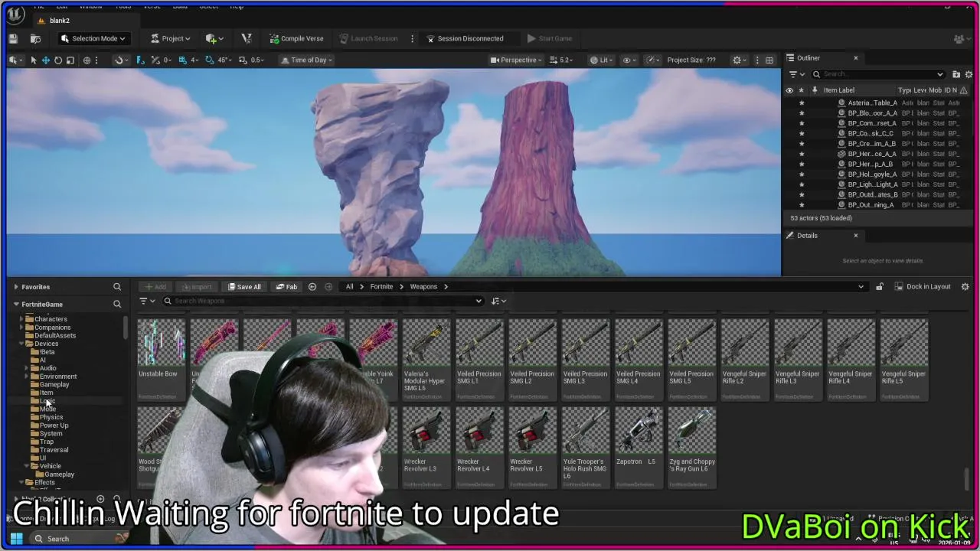Open the Fab marketplace button
The image size is (980, 551).
click(x=286, y=286)
